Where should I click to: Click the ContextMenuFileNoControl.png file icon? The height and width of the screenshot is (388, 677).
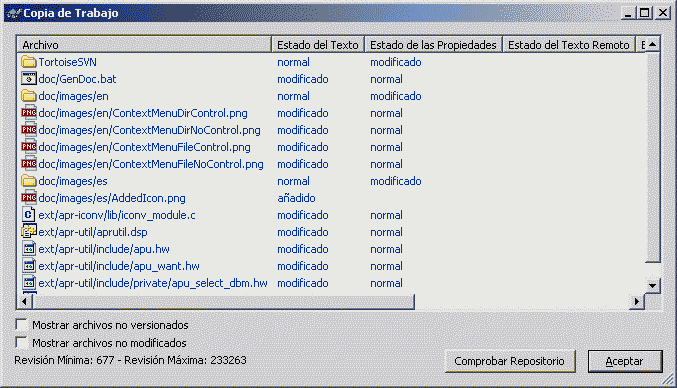coord(28,164)
